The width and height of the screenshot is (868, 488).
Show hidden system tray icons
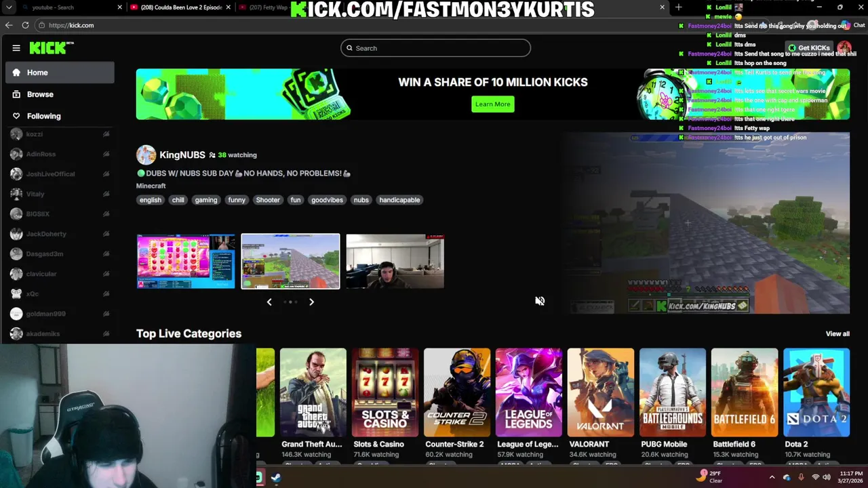772,478
